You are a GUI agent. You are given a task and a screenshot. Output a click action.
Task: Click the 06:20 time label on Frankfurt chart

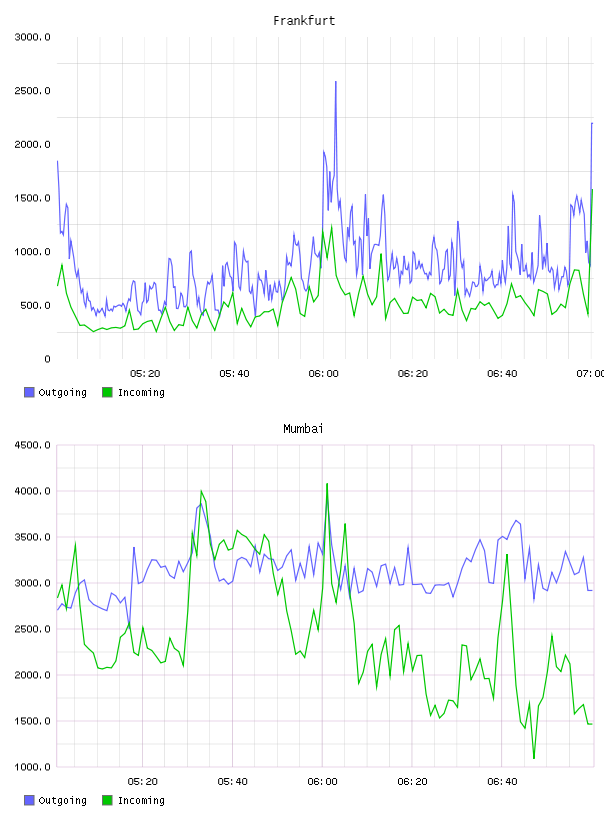click(413, 374)
